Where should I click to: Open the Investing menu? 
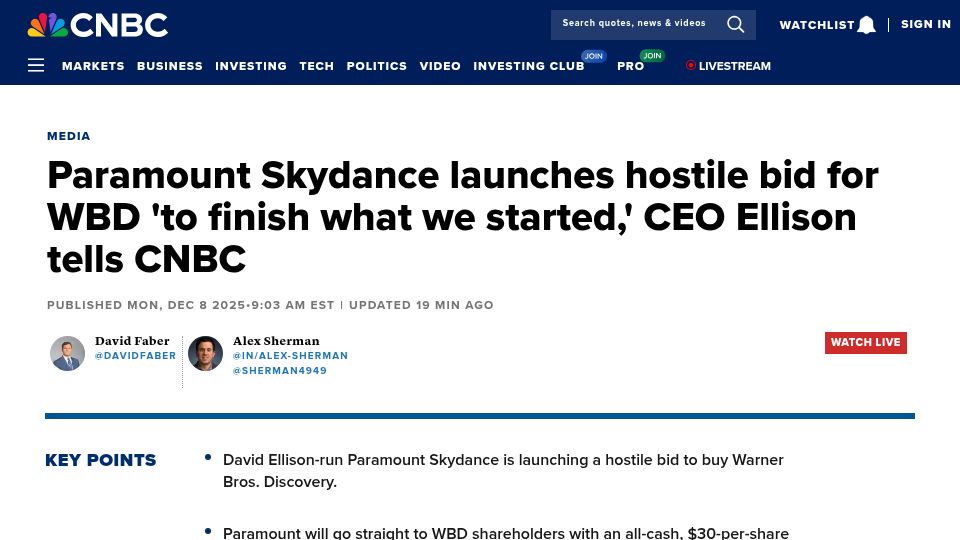(x=251, y=66)
